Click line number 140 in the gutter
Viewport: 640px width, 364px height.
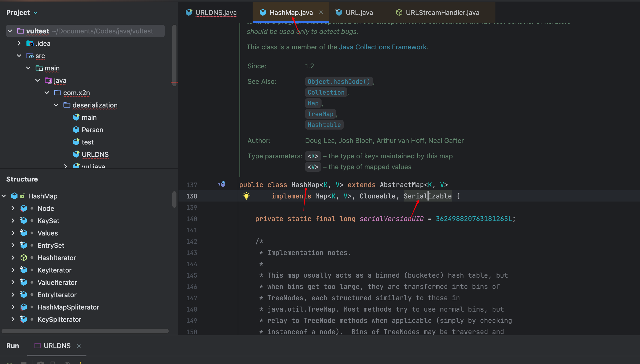192,219
